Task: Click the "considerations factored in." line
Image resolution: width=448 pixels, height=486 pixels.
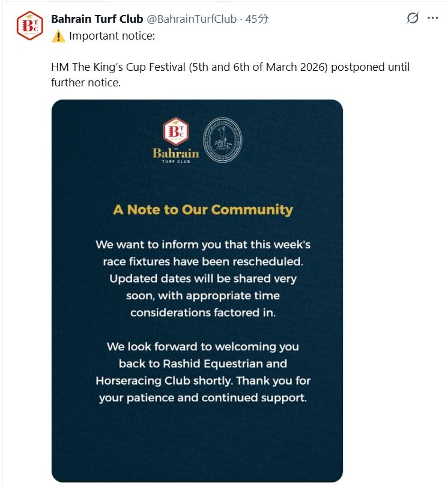Action: pyautogui.click(x=203, y=313)
